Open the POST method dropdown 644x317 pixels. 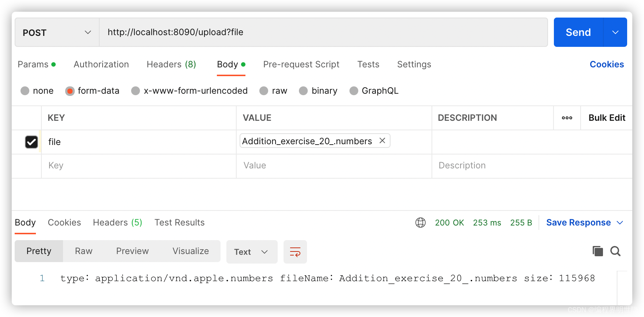(x=57, y=33)
